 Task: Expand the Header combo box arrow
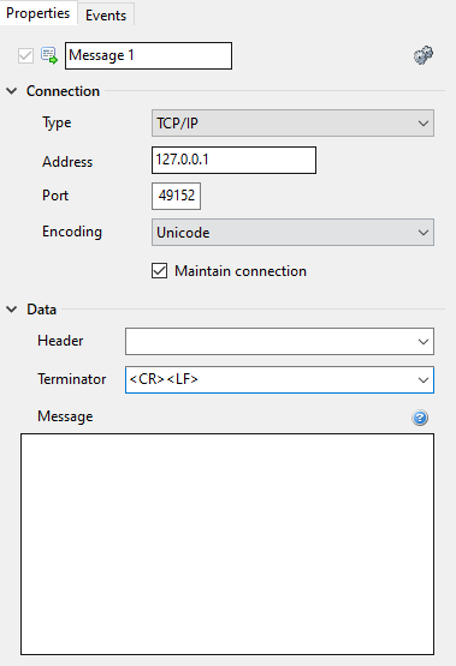point(423,341)
